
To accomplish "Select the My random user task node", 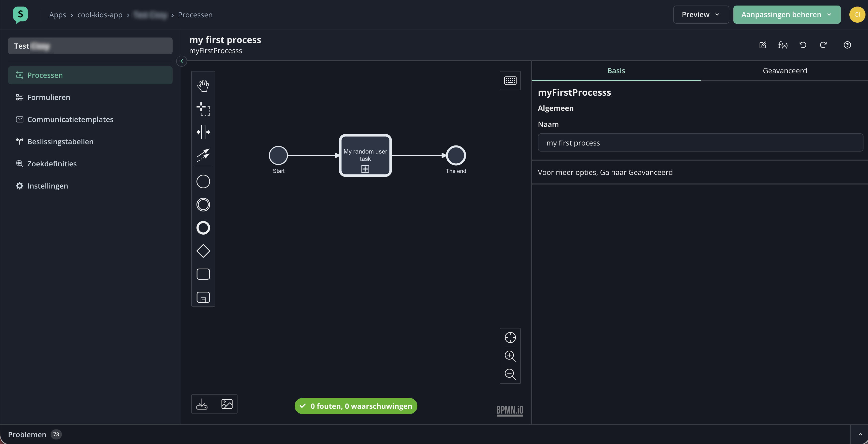I will [x=365, y=155].
